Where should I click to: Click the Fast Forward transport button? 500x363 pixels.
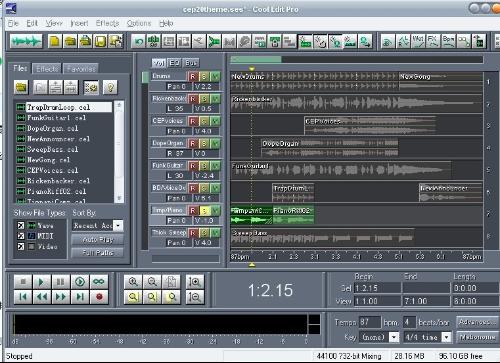[61, 297]
